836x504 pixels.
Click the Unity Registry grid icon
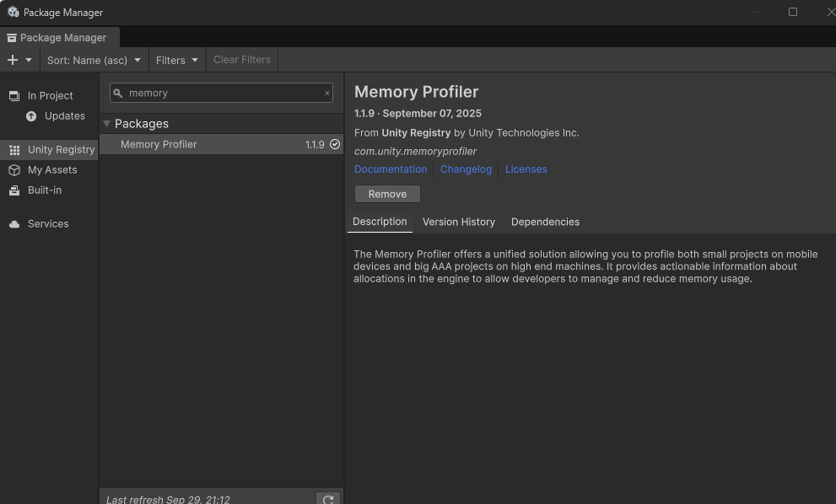(x=14, y=150)
